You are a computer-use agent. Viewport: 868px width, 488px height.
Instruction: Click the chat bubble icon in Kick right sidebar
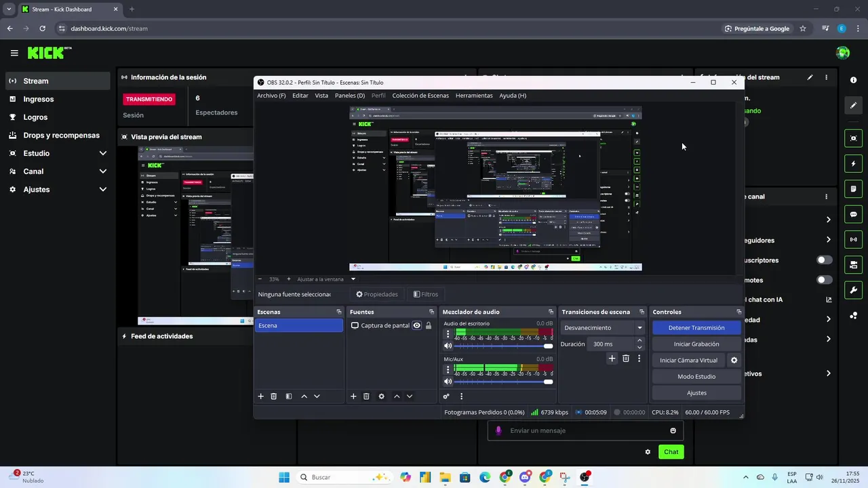[x=853, y=214]
